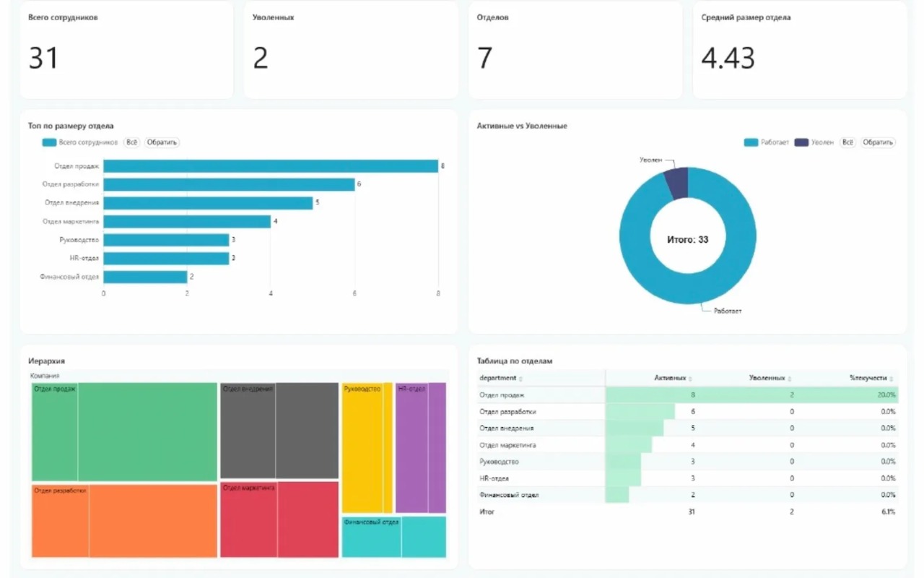Screen dimensions: 924x578
Task: Click the dark blue Уволен donut segment
Action: 676,182
